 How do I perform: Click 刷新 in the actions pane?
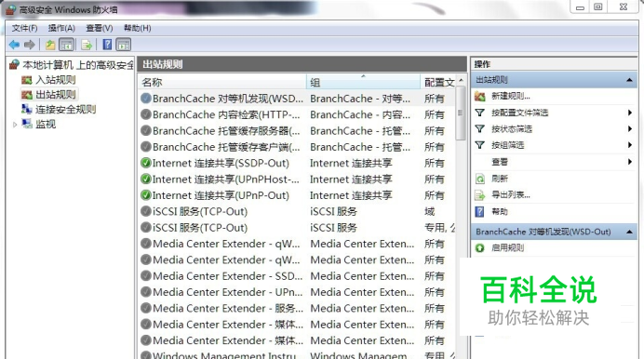500,179
